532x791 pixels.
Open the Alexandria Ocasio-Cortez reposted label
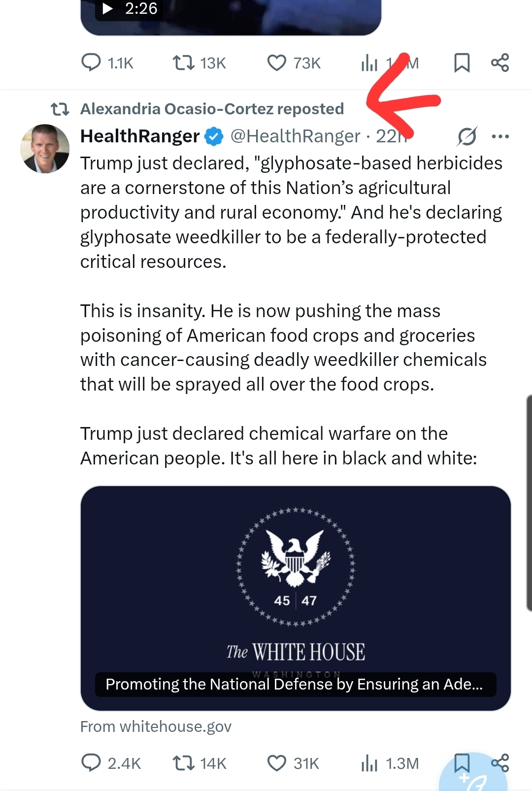click(x=212, y=109)
